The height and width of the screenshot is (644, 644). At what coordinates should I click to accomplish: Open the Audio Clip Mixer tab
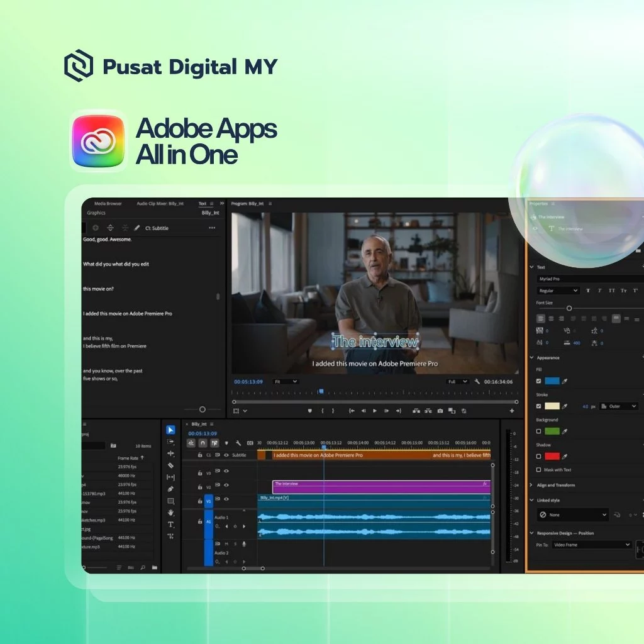coord(160,203)
